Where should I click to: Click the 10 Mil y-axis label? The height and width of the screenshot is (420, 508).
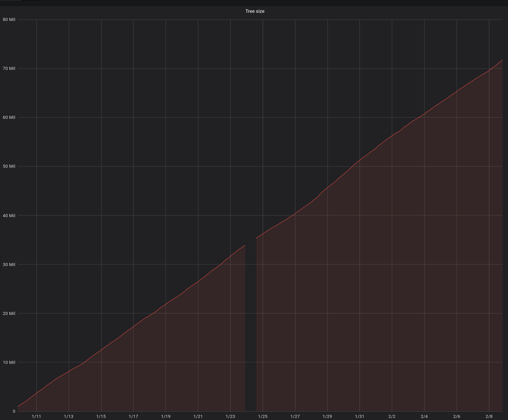(x=9, y=362)
